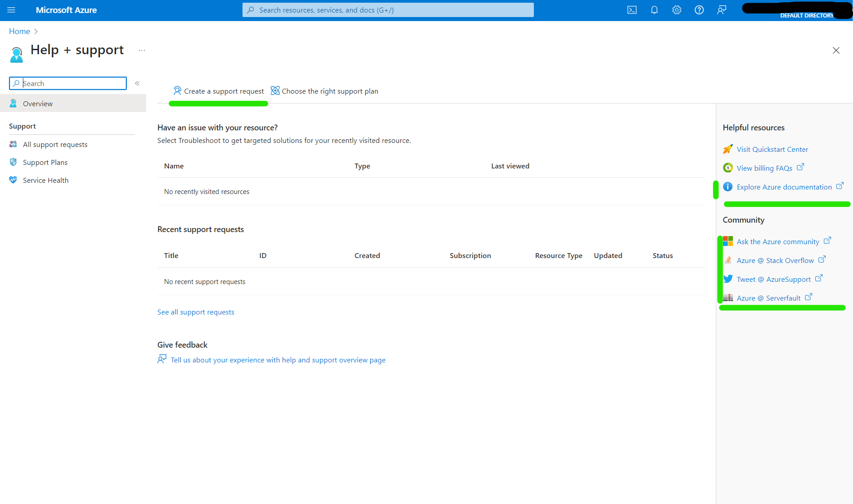853x504 pixels.
Task: Click the Serverfault icon
Action: [x=728, y=298]
